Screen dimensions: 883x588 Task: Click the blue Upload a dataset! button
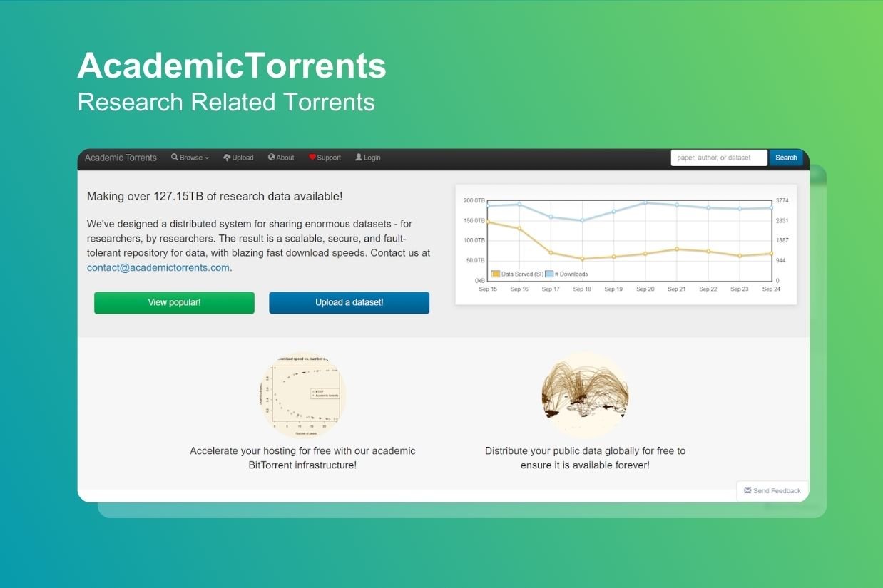tap(349, 303)
